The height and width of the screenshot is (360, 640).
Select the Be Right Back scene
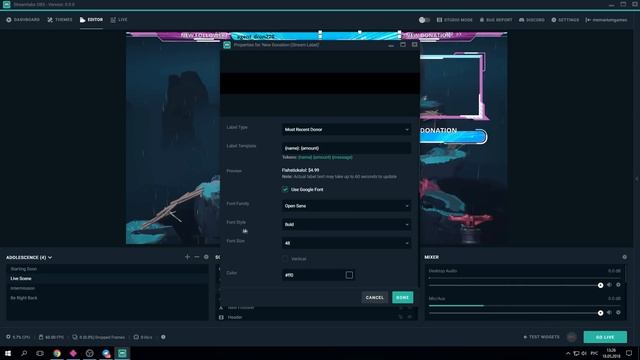coord(107,298)
